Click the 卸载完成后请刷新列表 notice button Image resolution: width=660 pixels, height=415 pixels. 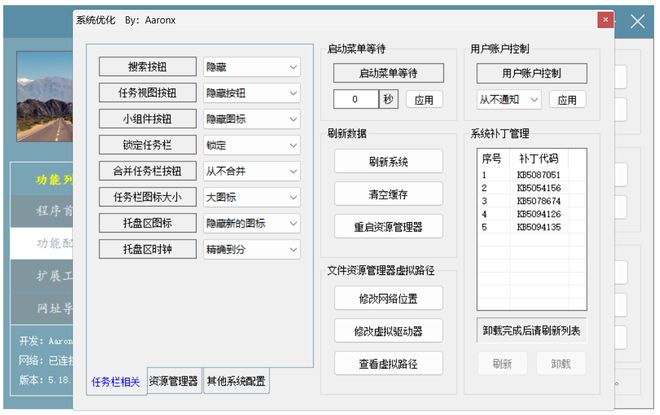pyautogui.click(x=531, y=330)
